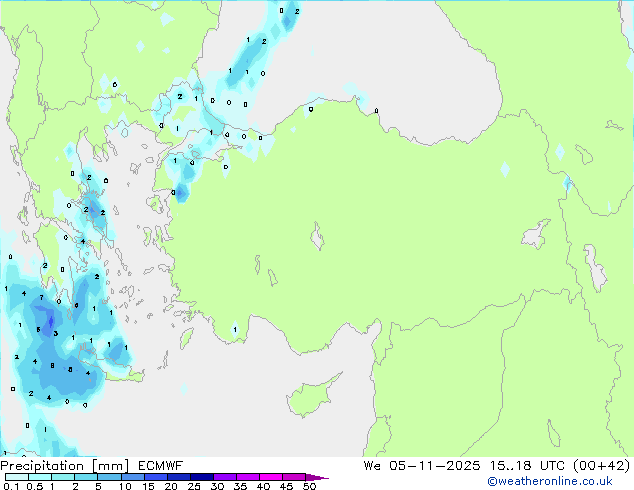Click the legend value '35'
This screenshot has width=634, height=490.
(x=240, y=486)
